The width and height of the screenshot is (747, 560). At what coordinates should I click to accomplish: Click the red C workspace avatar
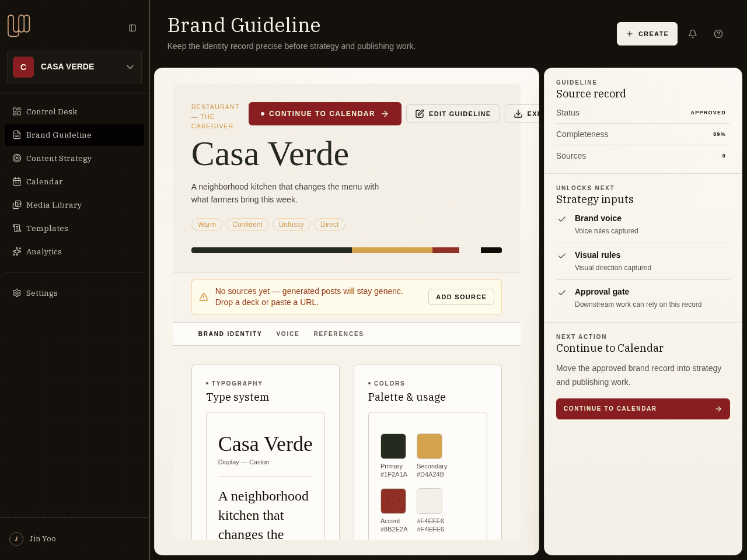23,67
